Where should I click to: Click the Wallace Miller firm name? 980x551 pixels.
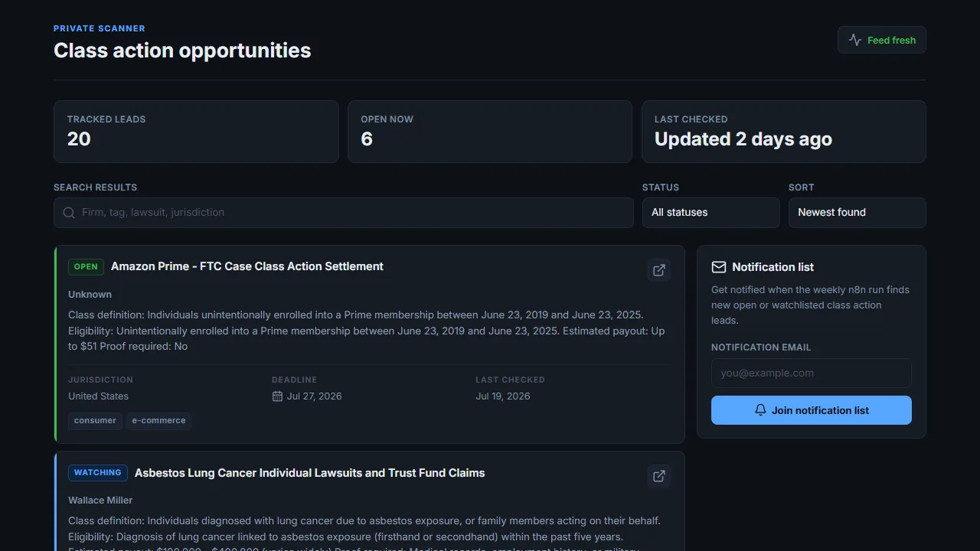click(100, 500)
